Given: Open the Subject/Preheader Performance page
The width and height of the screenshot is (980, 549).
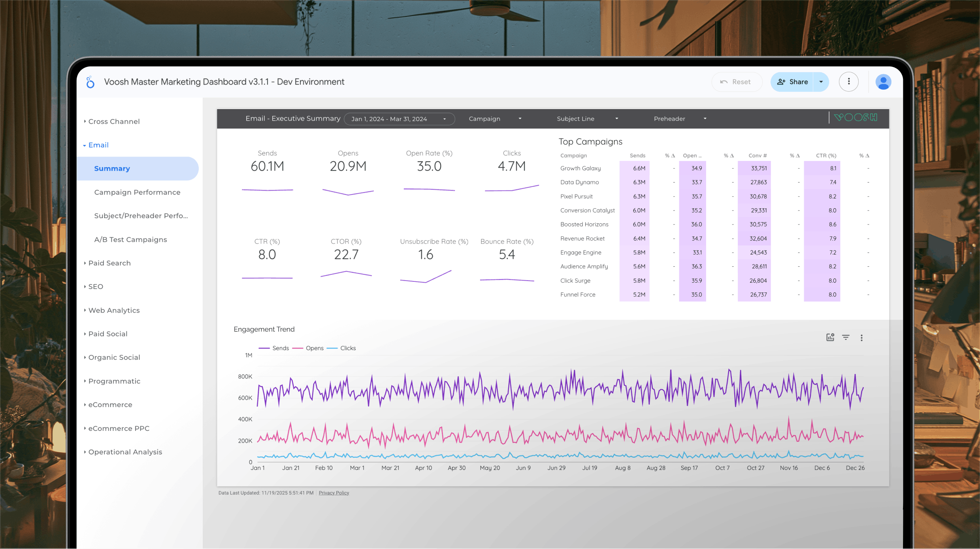Looking at the screenshot, I should pyautogui.click(x=141, y=216).
